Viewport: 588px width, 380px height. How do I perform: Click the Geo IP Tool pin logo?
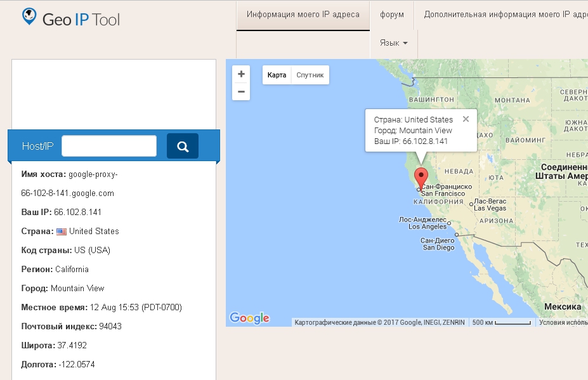click(x=29, y=17)
